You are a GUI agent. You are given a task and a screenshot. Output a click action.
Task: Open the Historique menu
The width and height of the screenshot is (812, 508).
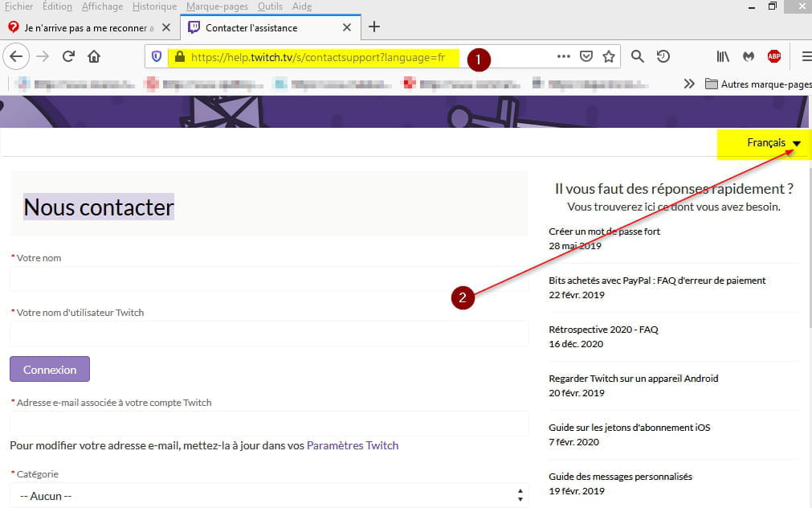coord(154,6)
